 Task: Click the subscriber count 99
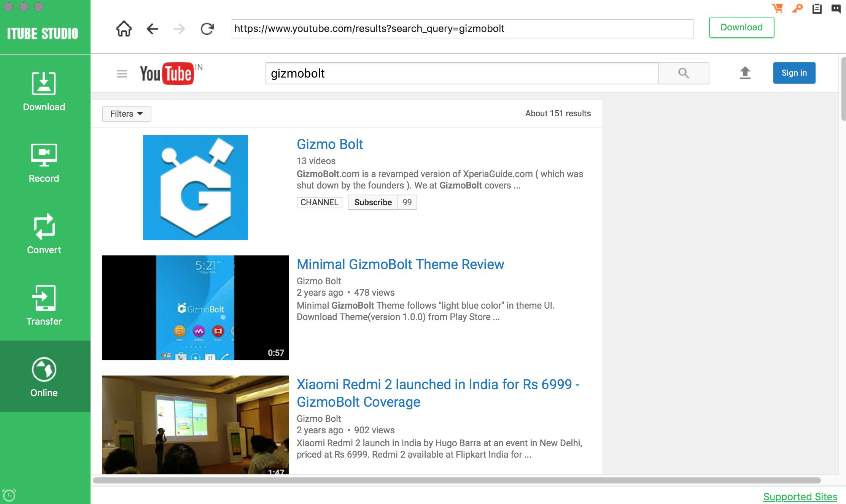tap(407, 202)
